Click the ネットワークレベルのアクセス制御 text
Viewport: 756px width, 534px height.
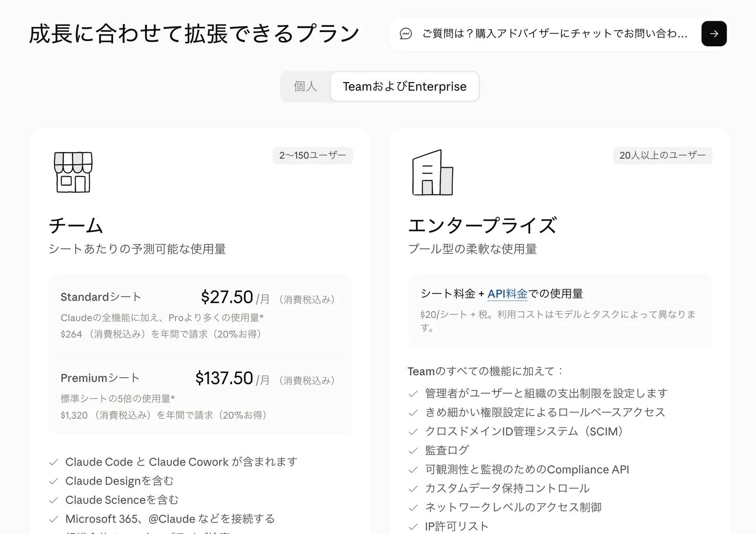click(x=513, y=507)
